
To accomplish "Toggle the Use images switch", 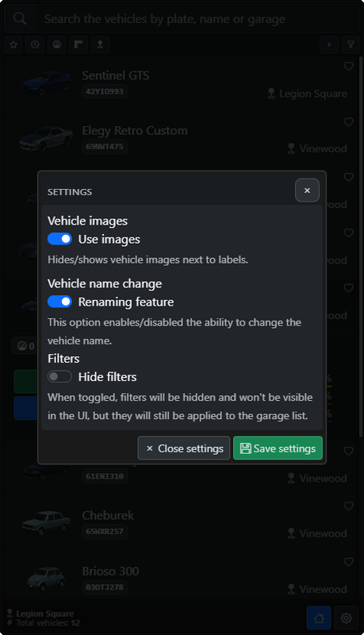I will click(x=59, y=239).
